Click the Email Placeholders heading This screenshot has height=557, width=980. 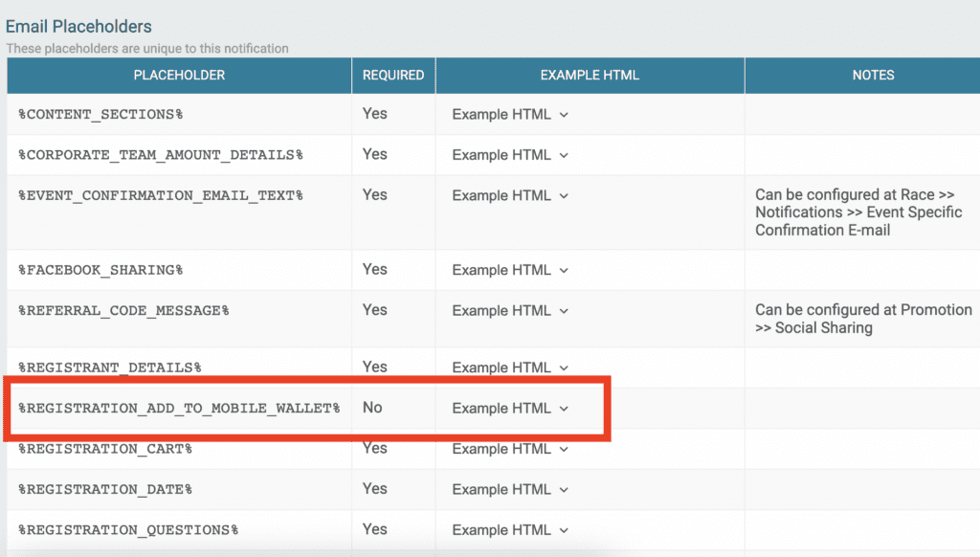pos(78,26)
